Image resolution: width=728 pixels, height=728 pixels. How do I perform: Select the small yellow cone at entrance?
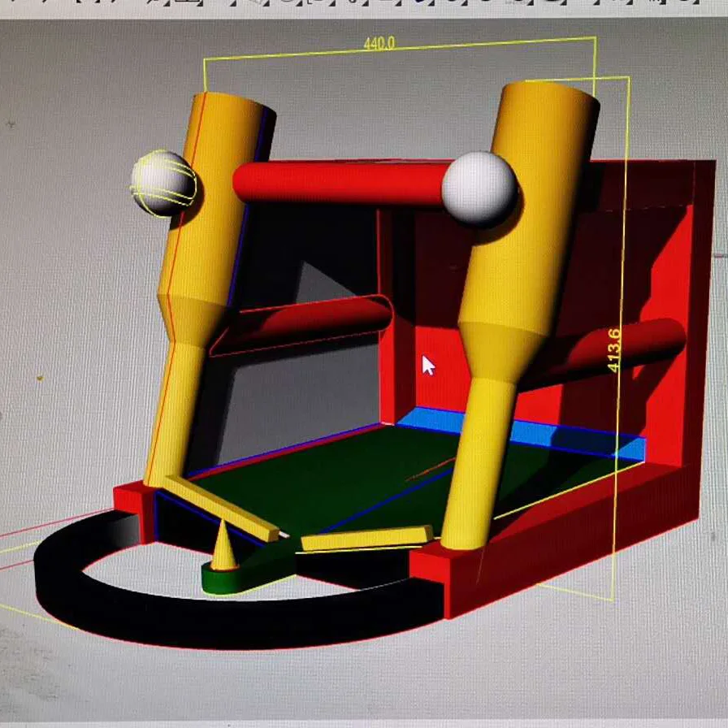click(x=223, y=547)
